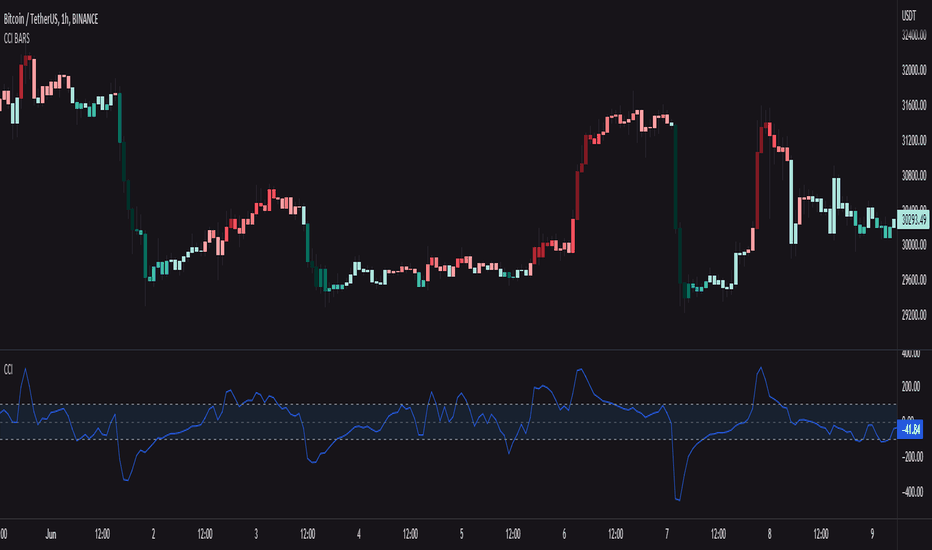Click the 29200.00 price axis label
Image resolution: width=932 pixels, height=550 pixels.
[914, 315]
